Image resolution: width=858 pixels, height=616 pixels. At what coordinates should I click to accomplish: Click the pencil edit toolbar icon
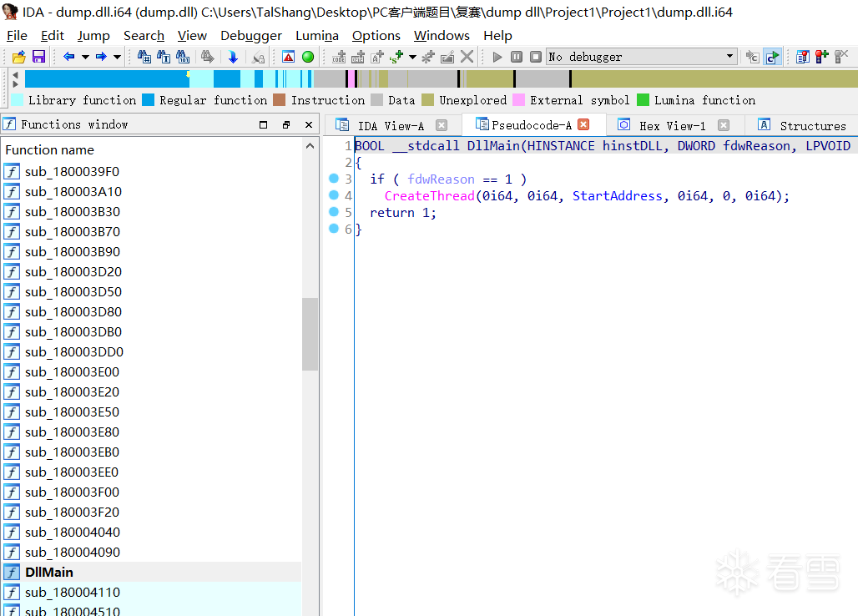pyautogui.click(x=447, y=57)
